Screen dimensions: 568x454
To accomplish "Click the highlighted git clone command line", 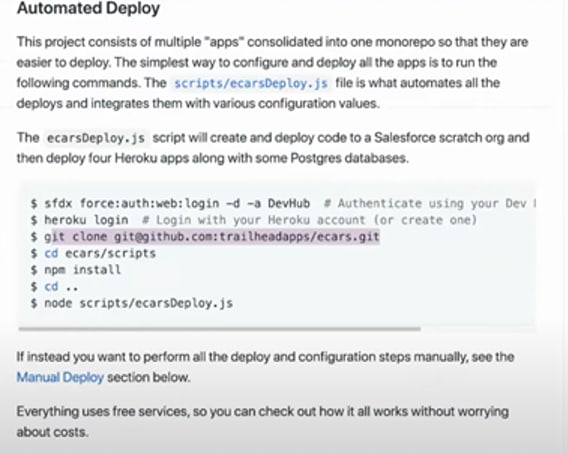I will point(205,237).
